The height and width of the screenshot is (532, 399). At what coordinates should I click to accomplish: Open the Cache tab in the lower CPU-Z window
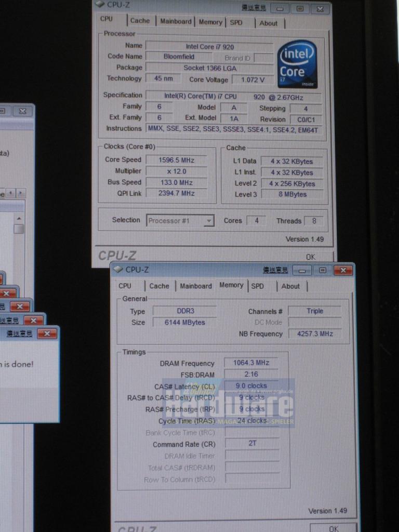coord(159,286)
